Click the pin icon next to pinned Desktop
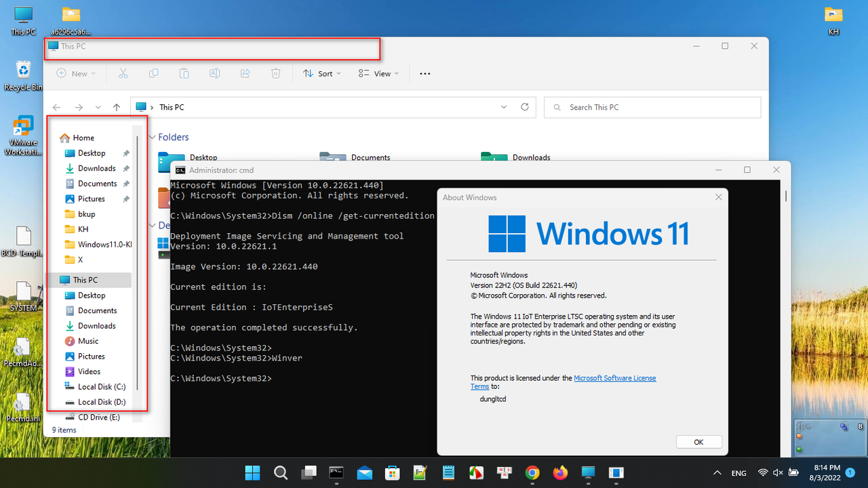Screen dimensions: 868x488 (126, 154)
